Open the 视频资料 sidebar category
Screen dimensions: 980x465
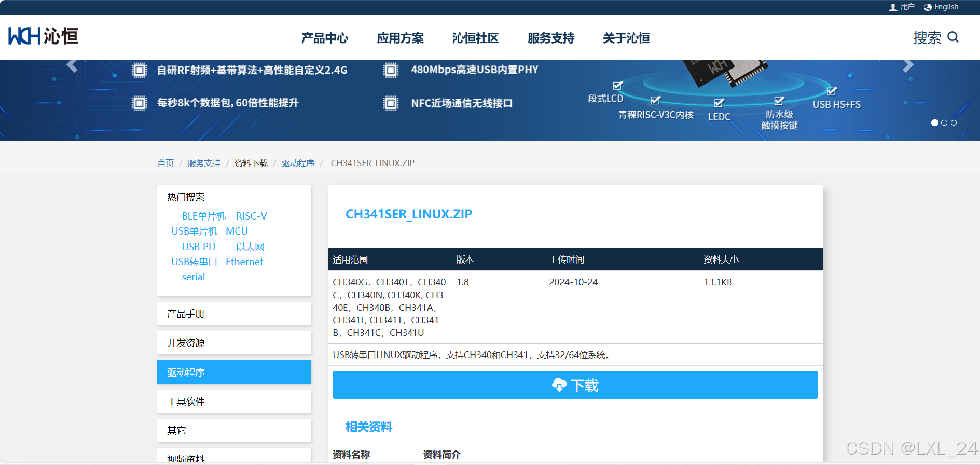234,455
